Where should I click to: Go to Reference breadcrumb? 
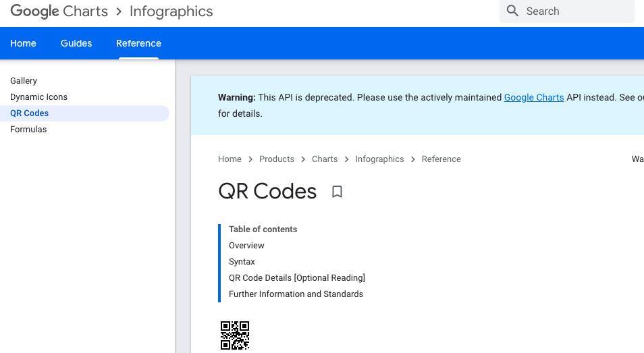[x=441, y=159]
